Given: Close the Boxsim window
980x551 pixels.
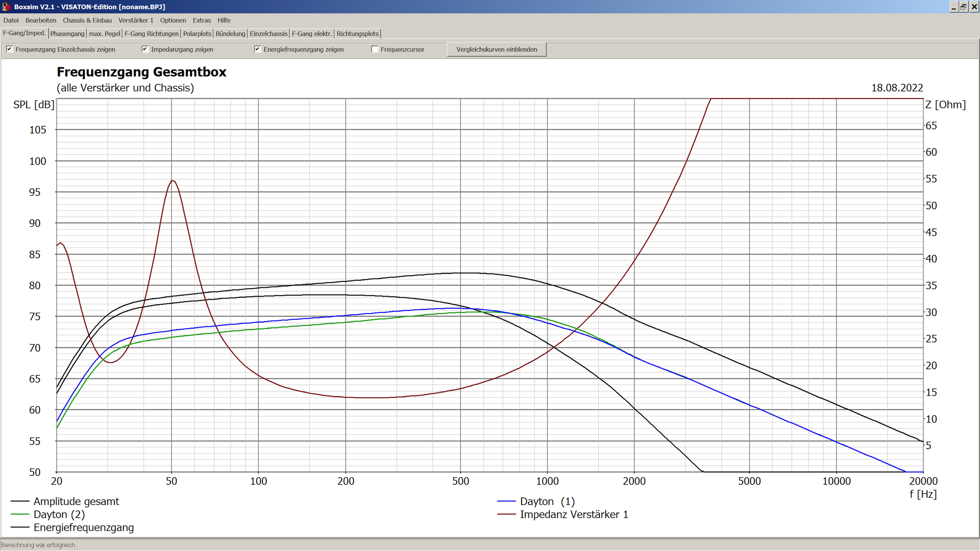Looking at the screenshot, I should (x=974, y=7).
